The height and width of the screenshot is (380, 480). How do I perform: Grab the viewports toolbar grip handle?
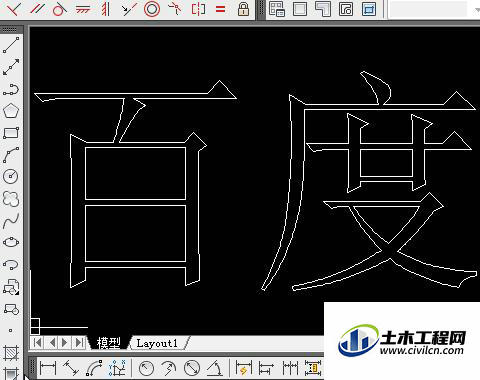(262, 9)
